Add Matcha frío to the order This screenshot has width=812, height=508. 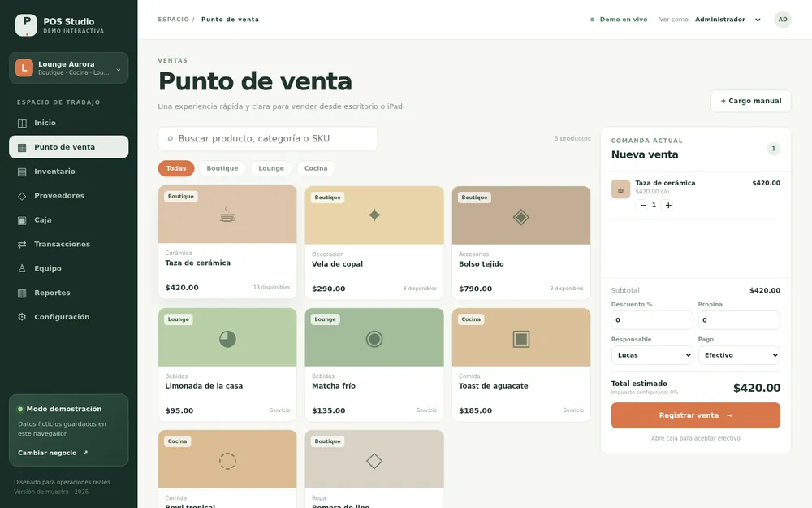tap(374, 365)
